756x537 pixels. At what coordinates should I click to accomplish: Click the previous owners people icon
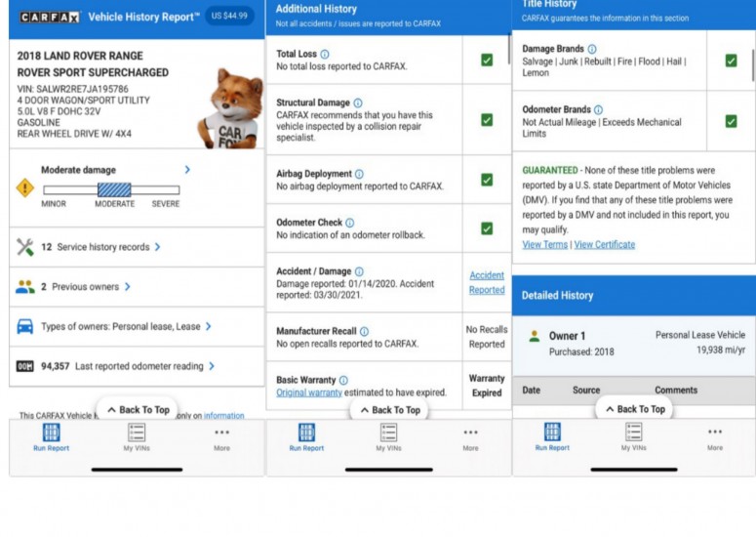pyautogui.click(x=25, y=287)
